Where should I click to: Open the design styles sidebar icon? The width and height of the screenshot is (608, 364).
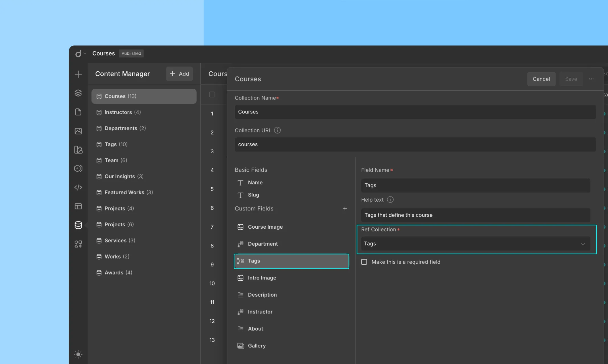78,150
